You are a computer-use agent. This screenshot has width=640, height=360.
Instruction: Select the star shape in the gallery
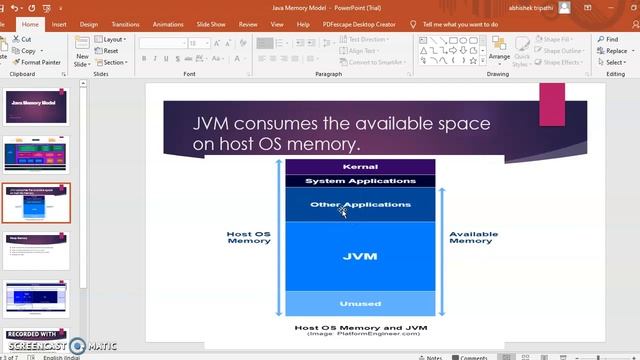click(x=473, y=61)
